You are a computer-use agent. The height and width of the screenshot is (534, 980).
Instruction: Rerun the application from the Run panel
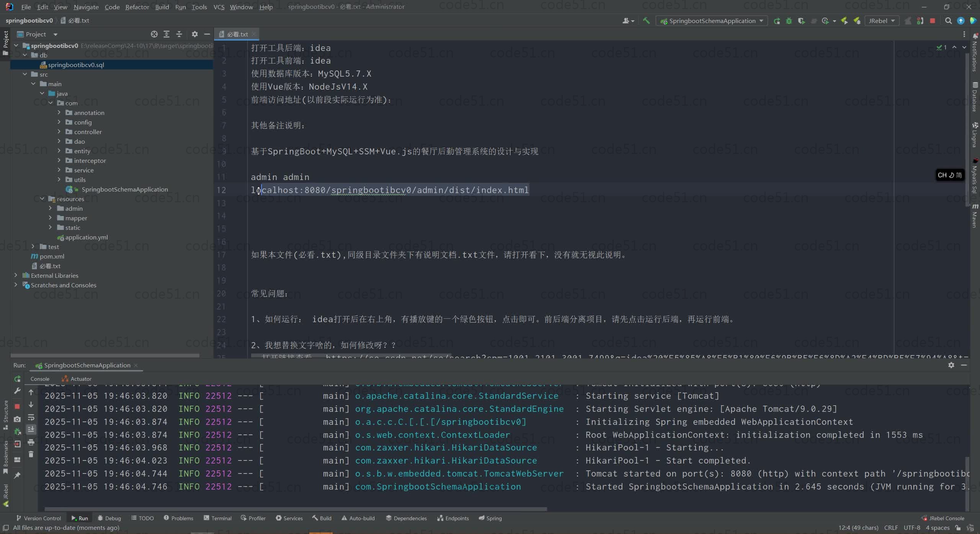coord(17,379)
